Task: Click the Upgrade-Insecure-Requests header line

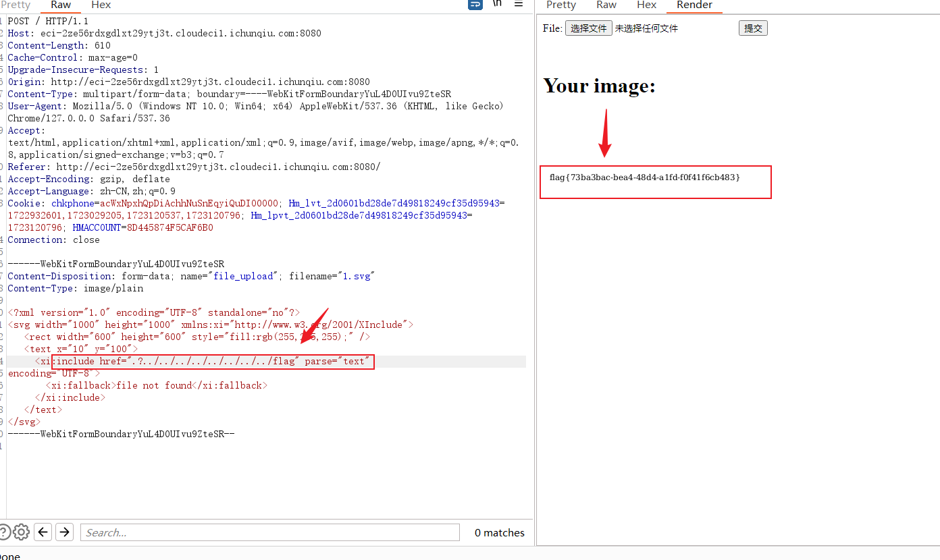Action: (x=84, y=69)
